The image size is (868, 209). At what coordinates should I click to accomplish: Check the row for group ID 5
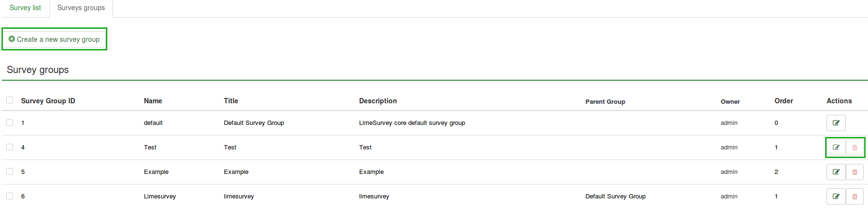point(10,172)
